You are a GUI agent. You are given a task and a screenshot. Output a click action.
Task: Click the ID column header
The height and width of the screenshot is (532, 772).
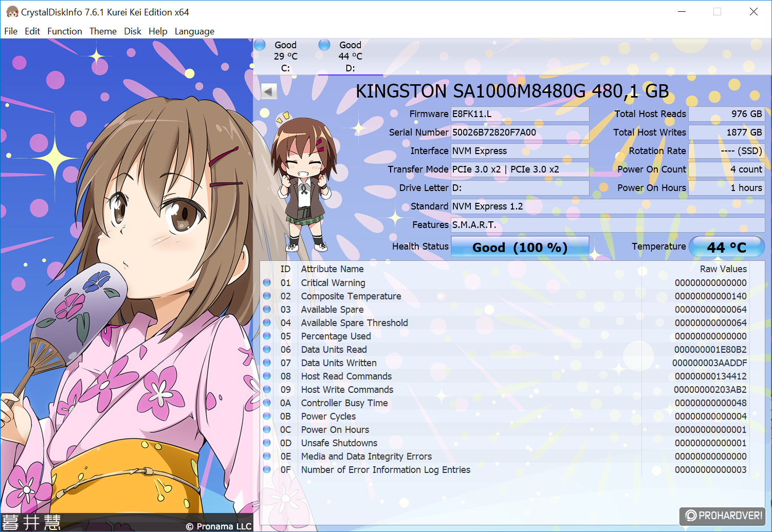tap(285, 269)
